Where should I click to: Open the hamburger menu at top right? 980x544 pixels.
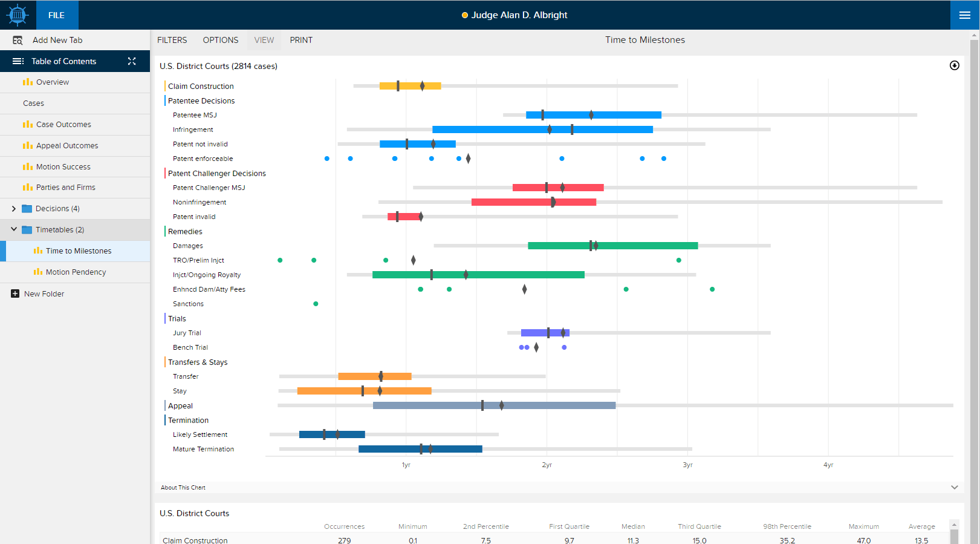(965, 15)
